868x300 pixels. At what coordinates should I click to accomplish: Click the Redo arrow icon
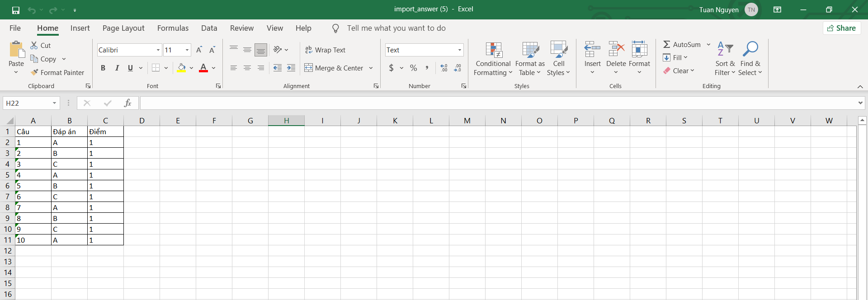[x=53, y=10]
